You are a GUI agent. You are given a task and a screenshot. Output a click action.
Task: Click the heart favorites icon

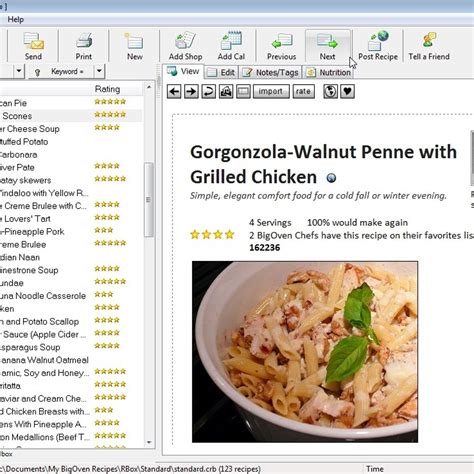[x=347, y=91]
